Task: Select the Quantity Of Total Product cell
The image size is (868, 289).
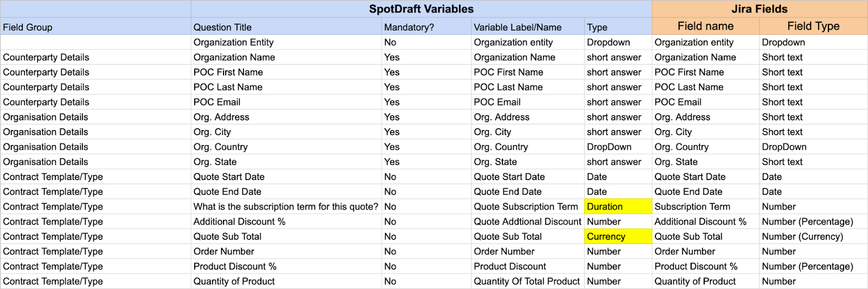Action: pyautogui.click(x=526, y=281)
